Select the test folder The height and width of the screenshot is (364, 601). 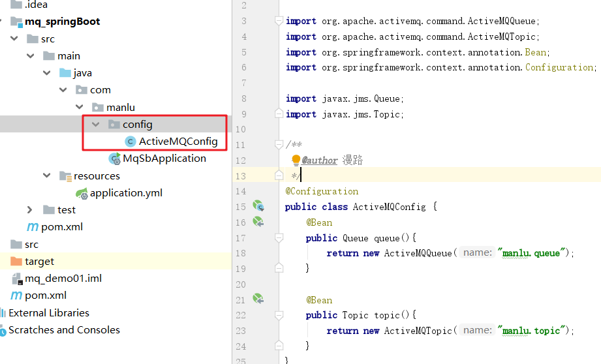coord(67,210)
